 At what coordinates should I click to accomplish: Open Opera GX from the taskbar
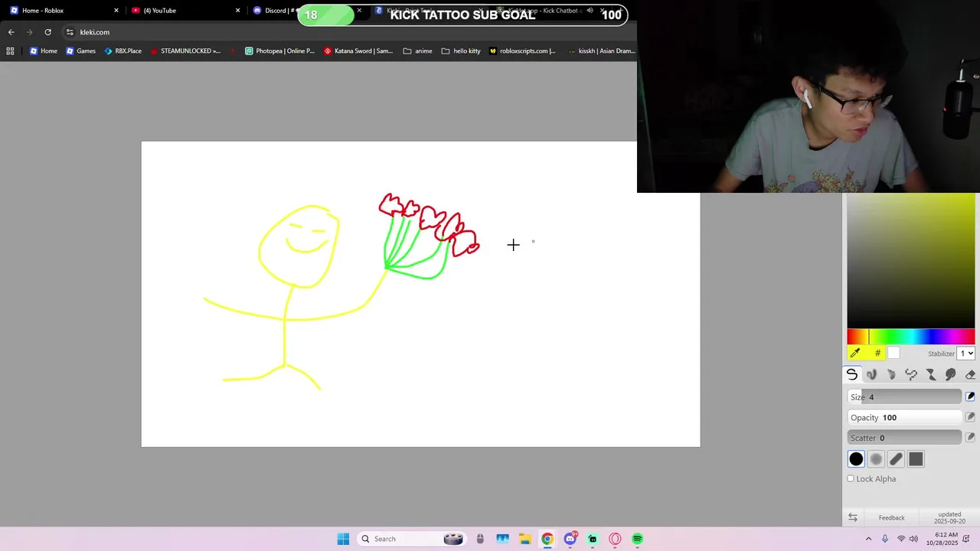point(615,539)
